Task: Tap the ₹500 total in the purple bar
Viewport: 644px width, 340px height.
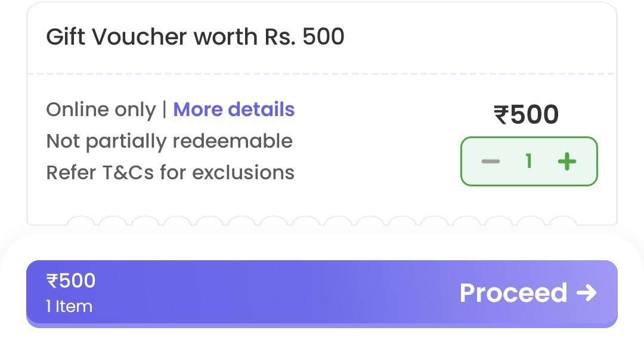Action: click(x=71, y=280)
